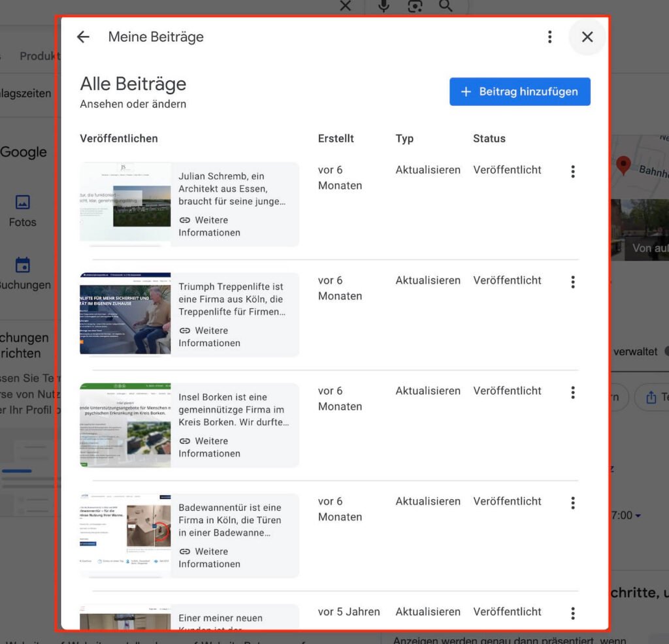The image size is (669, 644).
Task: Expand opening hours arrow next to 7:00
Action: pos(638,516)
